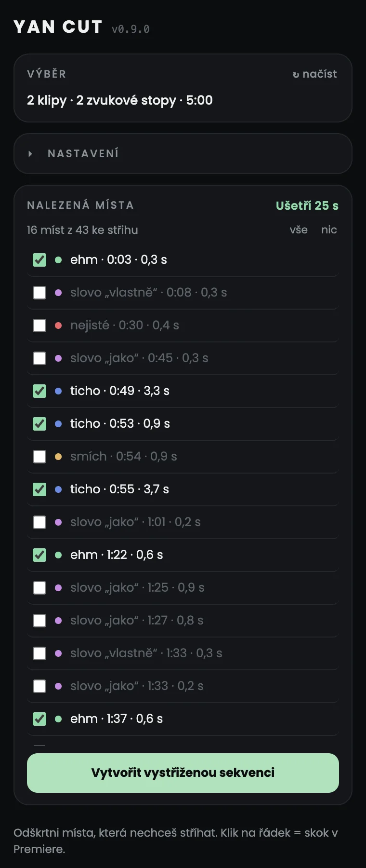
Task: Check the slovo „vlastně“ 0:08 checkbox
Action: click(39, 293)
